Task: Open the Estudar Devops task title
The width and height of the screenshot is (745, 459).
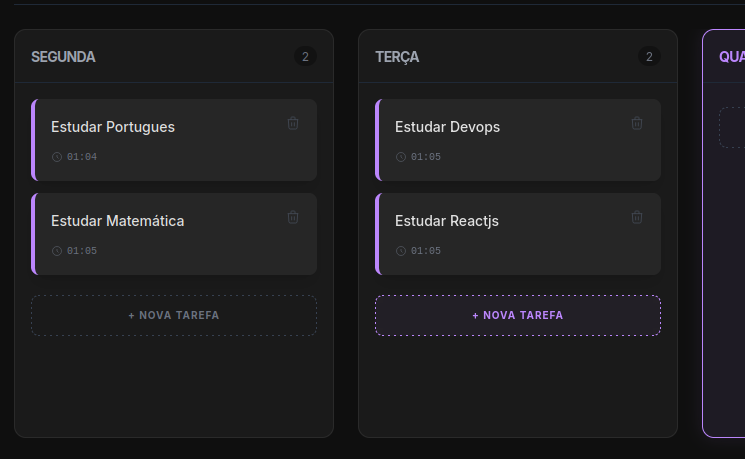Action: pos(447,127)
